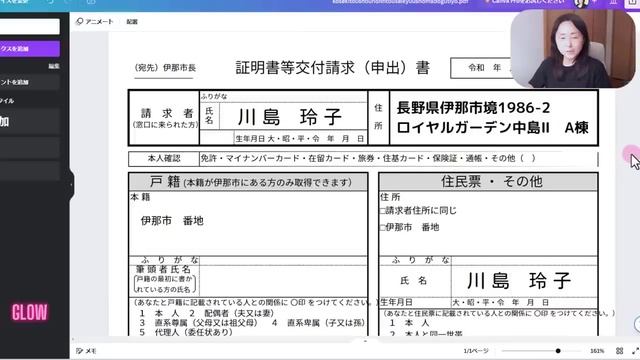
Task: Open the アニメート animation option
Action: pos(95,21)
